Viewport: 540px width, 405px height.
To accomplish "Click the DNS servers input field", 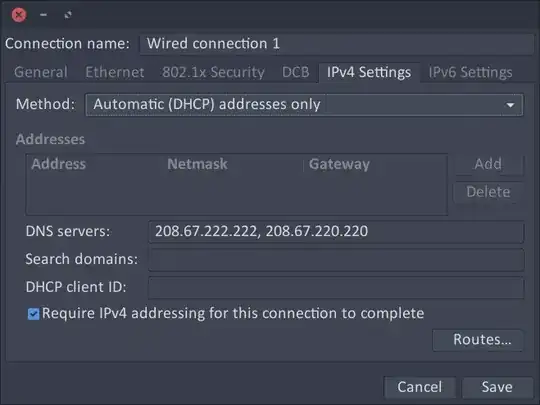I will coord(336,231).
